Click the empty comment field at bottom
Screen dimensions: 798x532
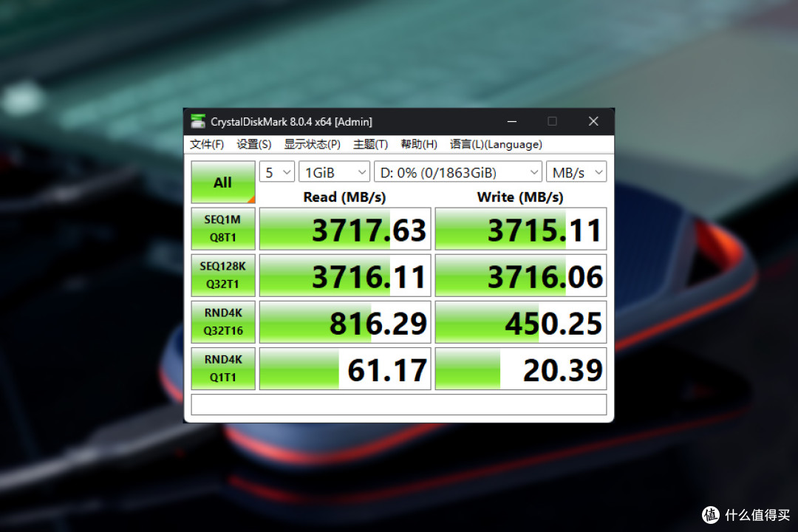tap(398, 404)
